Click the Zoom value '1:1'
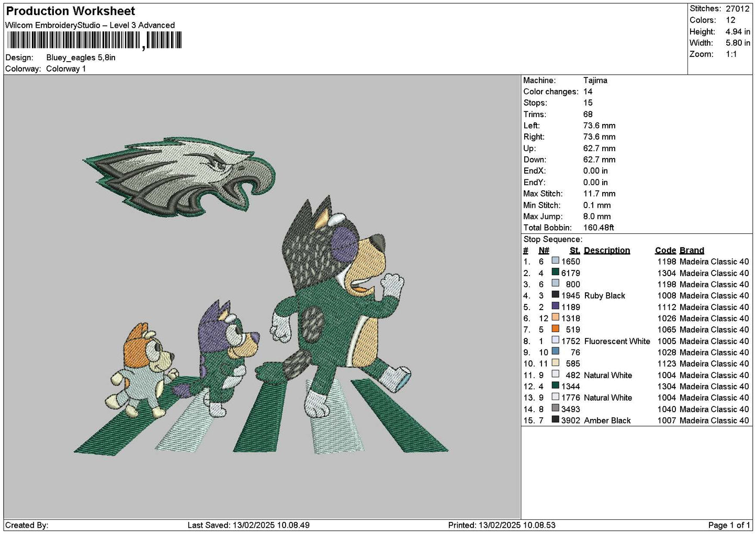 [x=731, y=54]
